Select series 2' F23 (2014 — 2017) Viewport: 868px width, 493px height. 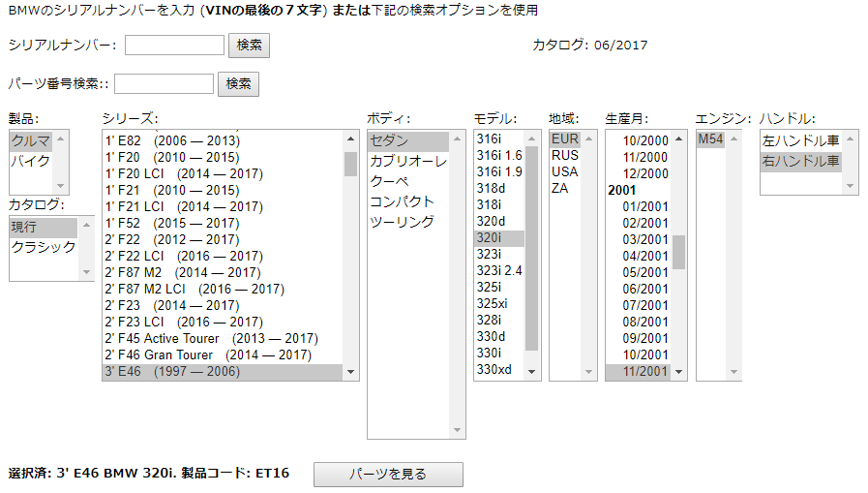coord(224,306)
